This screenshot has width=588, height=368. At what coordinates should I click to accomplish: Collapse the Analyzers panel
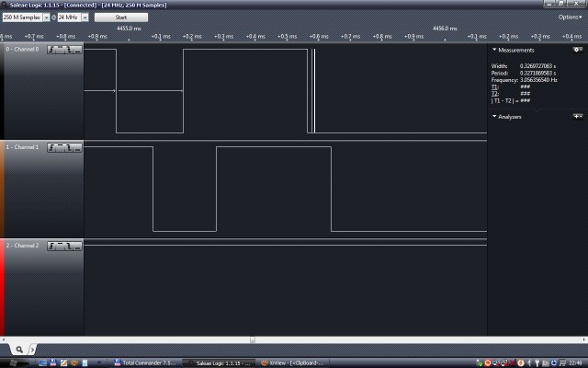494,117
